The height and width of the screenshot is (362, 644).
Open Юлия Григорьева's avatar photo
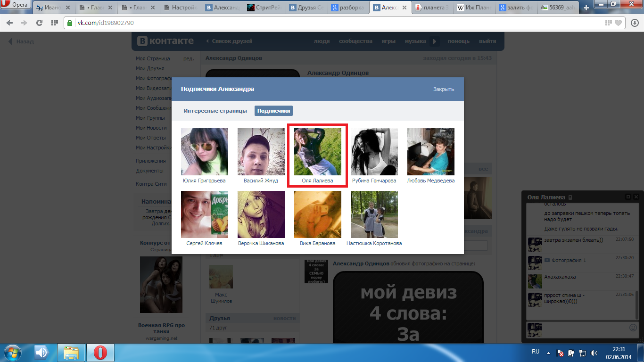[205, 152]
